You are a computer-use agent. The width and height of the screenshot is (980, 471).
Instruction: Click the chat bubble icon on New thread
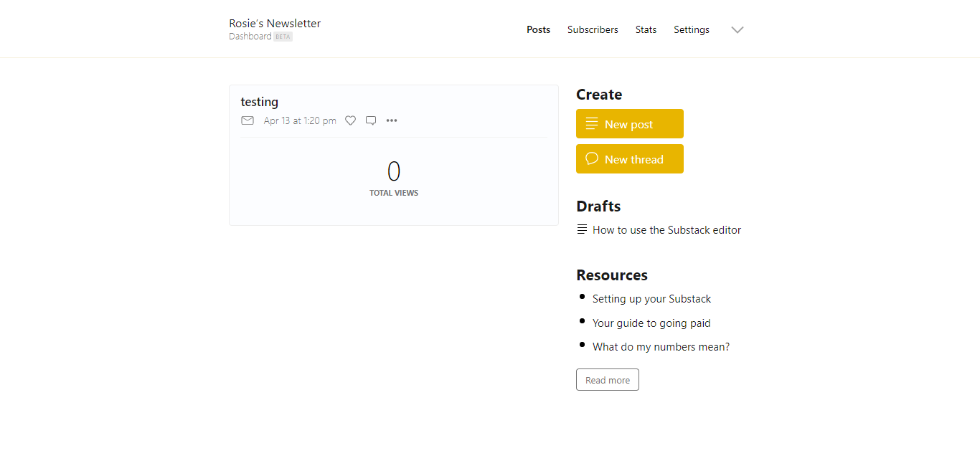point(592,158)
